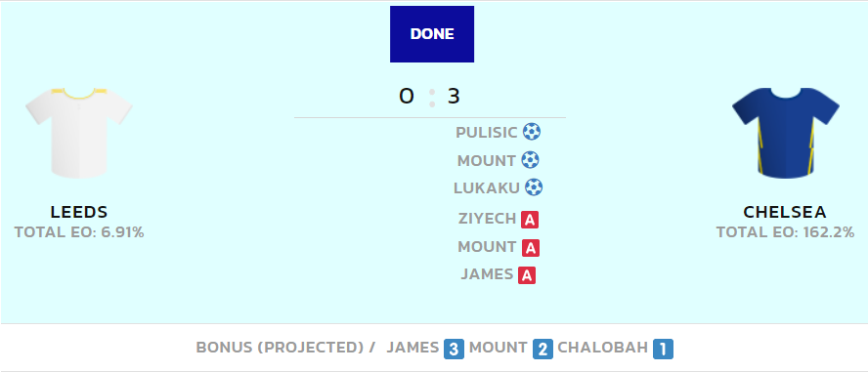Click the LUKAKU goalscorer name
The height and width of the screenshot is (372, 868).
point(487,187)
